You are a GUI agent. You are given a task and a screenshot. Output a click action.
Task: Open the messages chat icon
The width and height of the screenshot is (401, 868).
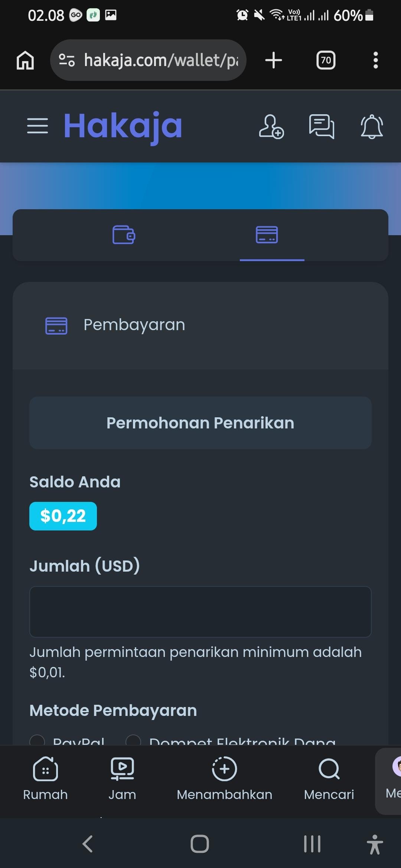tap(322, 126)
